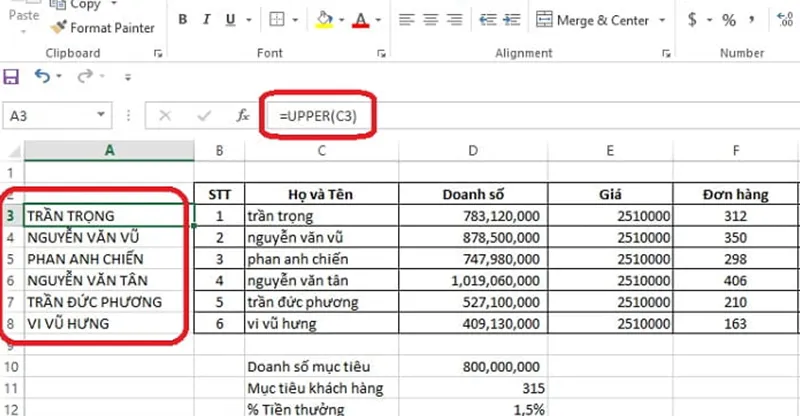Select cell trần đức phương

coord(321,302)
